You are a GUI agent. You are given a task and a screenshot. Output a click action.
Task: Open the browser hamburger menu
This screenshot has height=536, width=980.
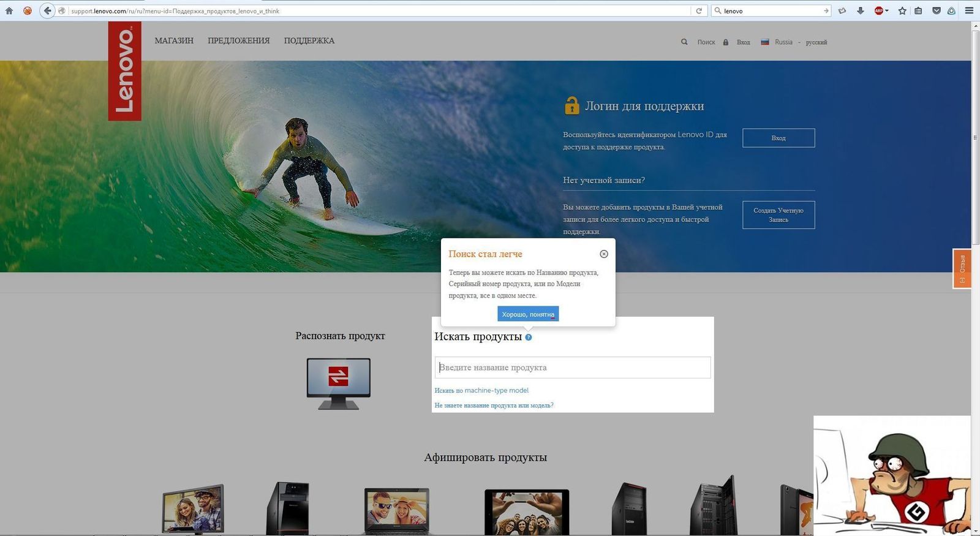[x=969, y=10]
